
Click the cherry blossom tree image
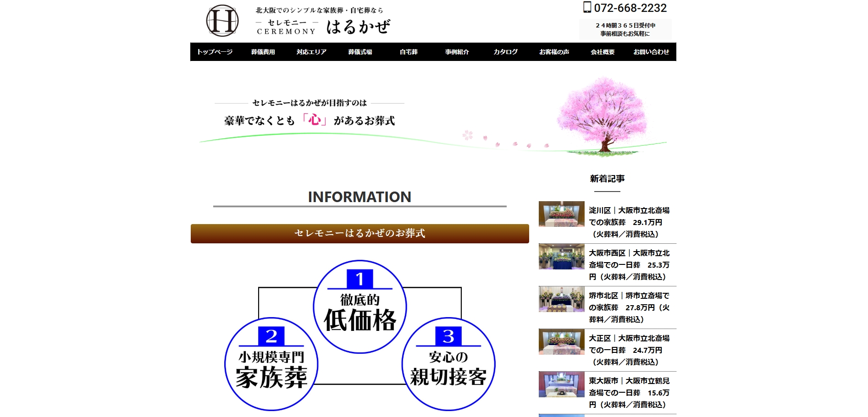pyautogui.click(x=603, y=115)
